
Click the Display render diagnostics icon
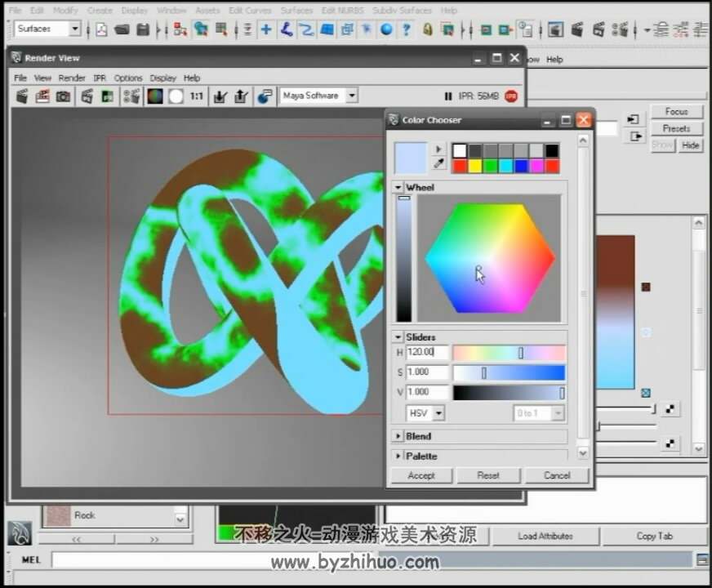tap(265, 96)
